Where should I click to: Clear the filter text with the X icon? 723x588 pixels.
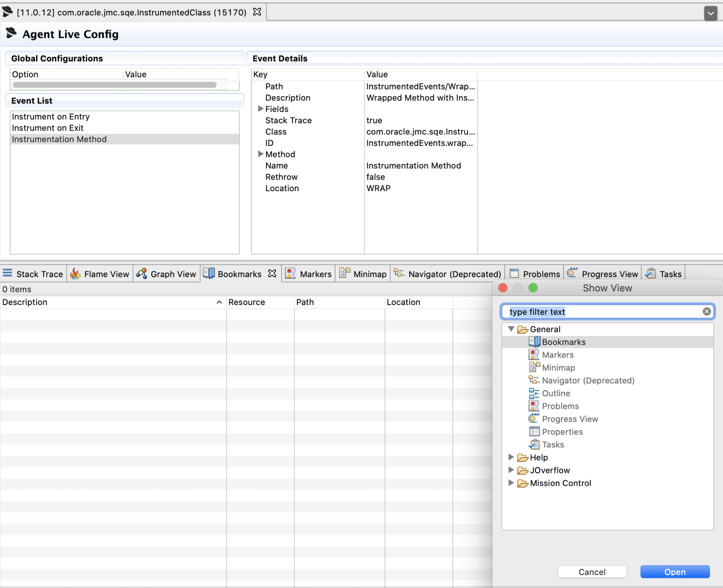707,312
